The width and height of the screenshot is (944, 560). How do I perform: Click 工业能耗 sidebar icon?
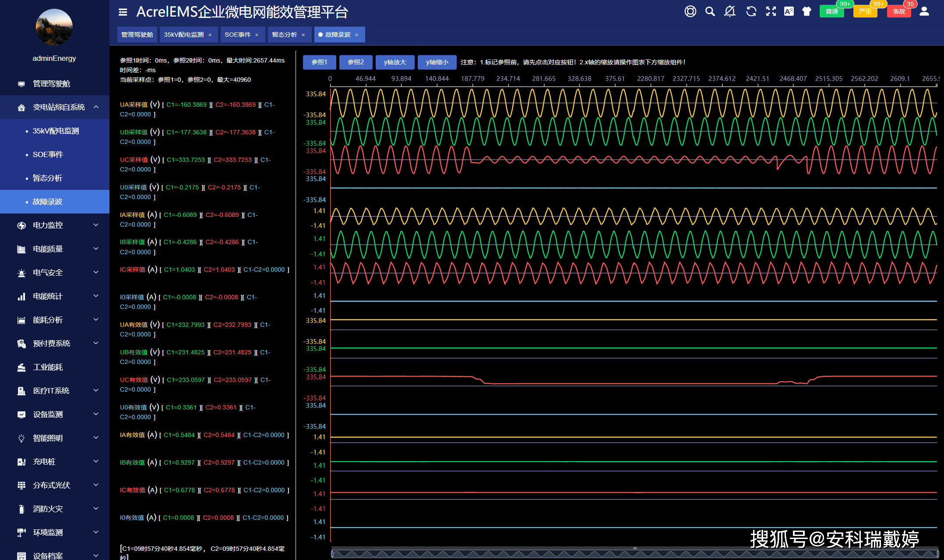(x=21, y=367)
